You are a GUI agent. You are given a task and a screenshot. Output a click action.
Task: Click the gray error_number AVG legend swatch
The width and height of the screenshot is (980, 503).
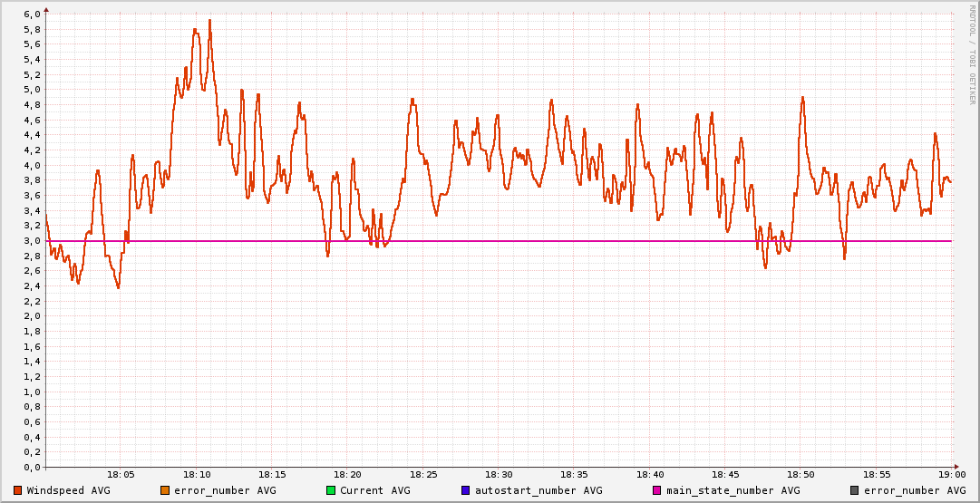[854, 490]
